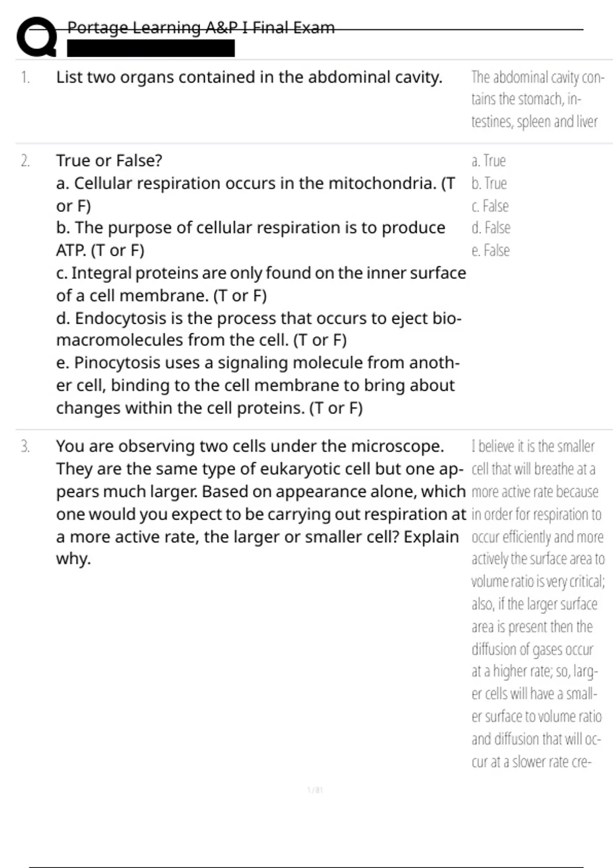Select statement b about producing ATP

point(251,238)
